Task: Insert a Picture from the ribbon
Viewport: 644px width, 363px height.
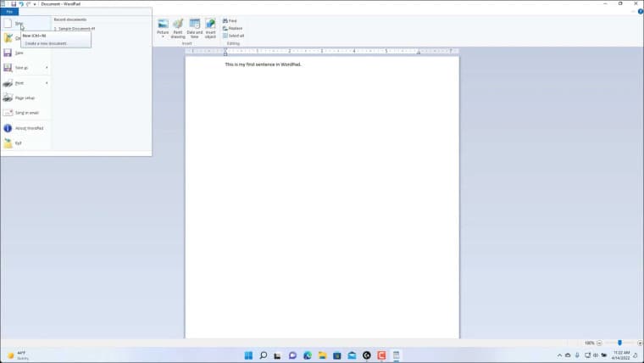Action: tap(163, 26)
